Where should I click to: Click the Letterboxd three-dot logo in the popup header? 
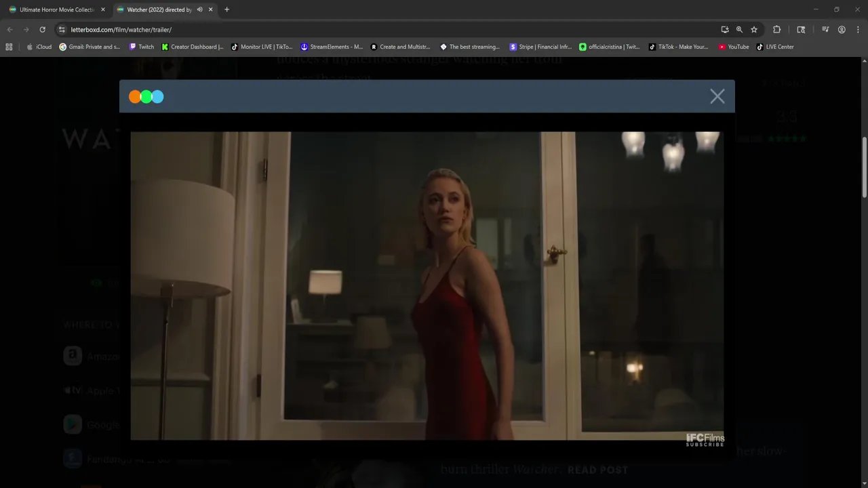146,97
